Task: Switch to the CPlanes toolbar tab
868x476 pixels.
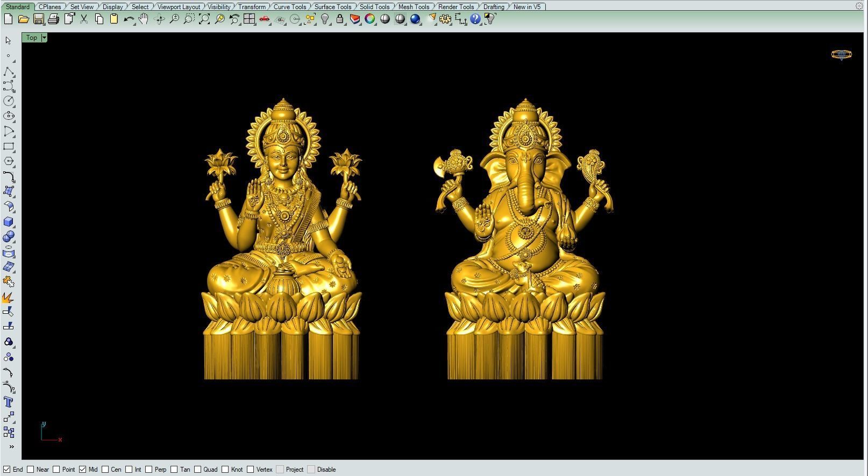Action: click(50, 7)
